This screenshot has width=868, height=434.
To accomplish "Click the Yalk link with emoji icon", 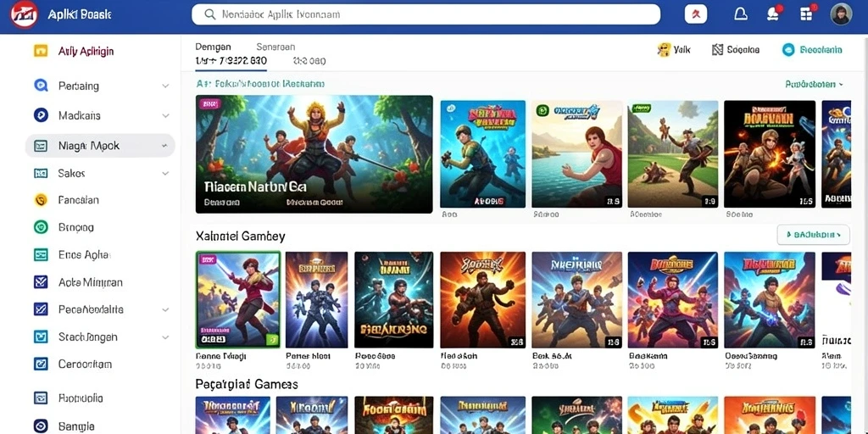I will click(x=674, y=50).
